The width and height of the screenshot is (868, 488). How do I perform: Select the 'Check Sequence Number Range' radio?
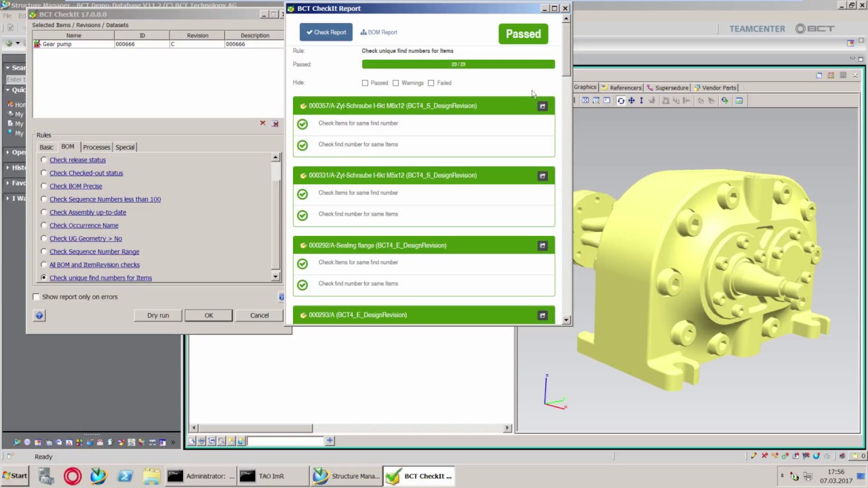(x=44, y=251)
